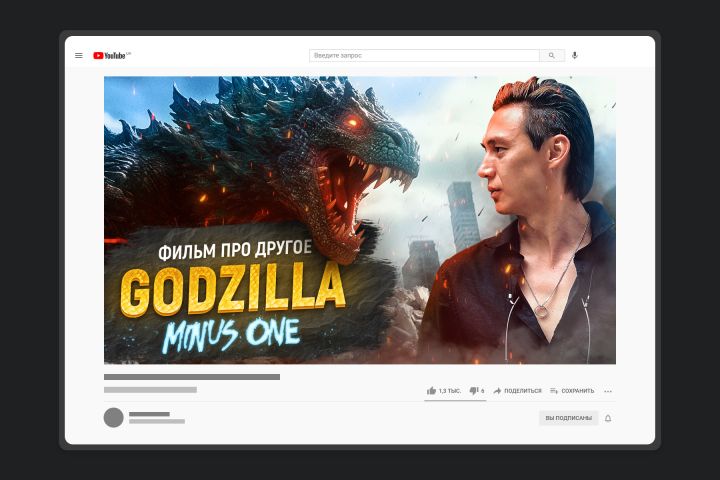Image resolution: width=720 pixels, height=480 pixels.
Task: Share the video via 'Поделиться'
Action: [x=518, y=391]
